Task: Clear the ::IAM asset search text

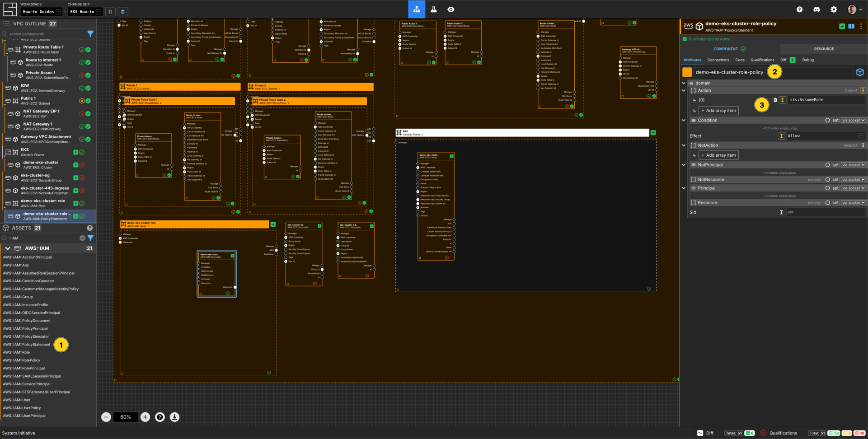Action: 82,238
